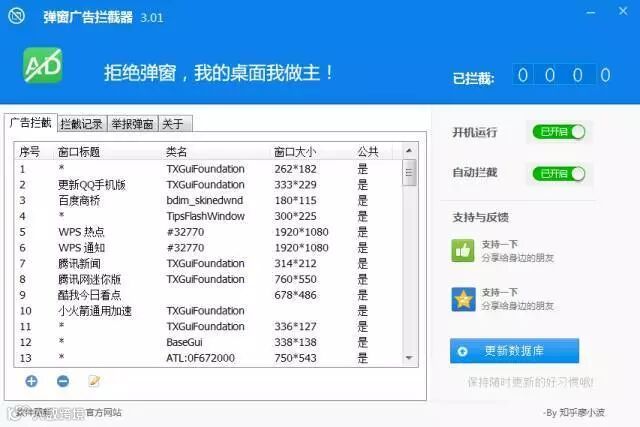640x427 pixels.
Task: Click the 678*486 window size cell
Action: click(296, 295)
